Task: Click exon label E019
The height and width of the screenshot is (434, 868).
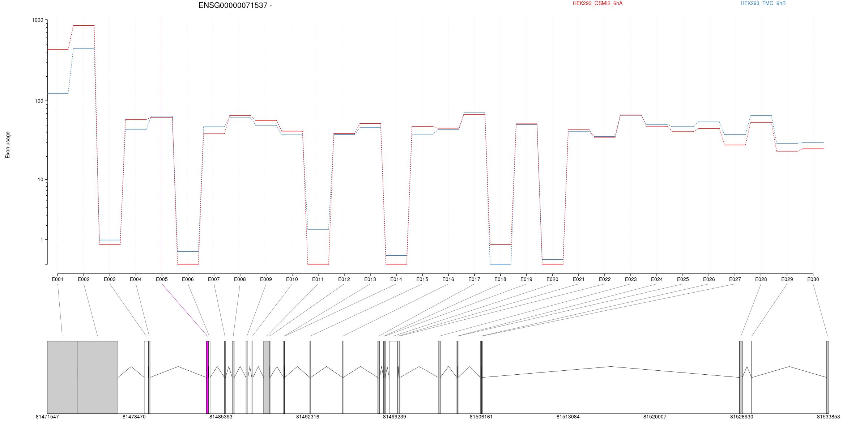Action: pyautogui.click(x=526, y=279)
